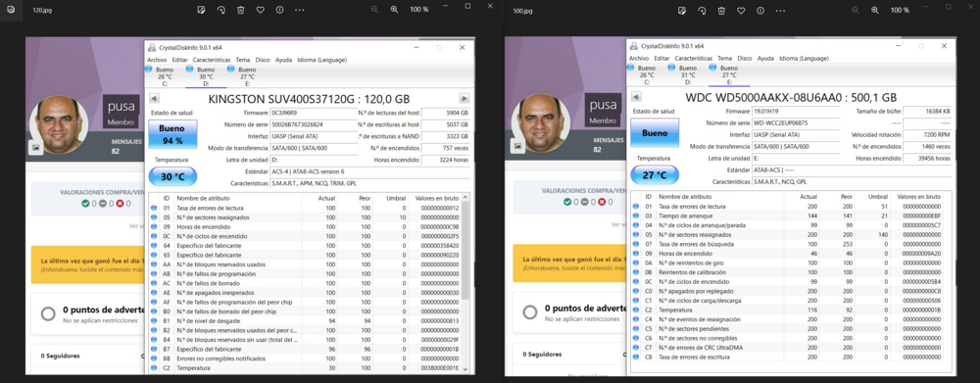Mark 120.jpg as favorite with heart icon
Image resolution: width=980 pixels, height=383 pixels.
(x=260, y=10)
